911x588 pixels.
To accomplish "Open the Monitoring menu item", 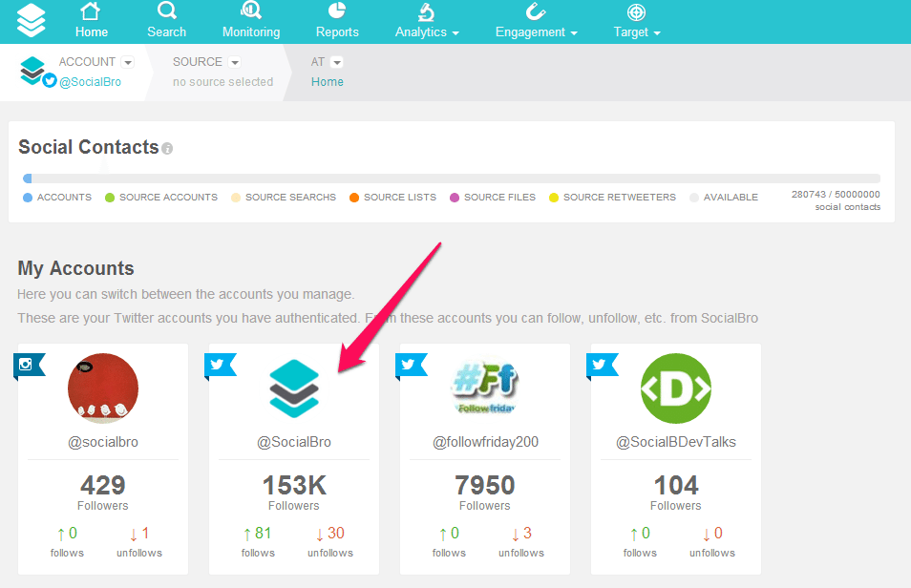I will click(251, 22).
